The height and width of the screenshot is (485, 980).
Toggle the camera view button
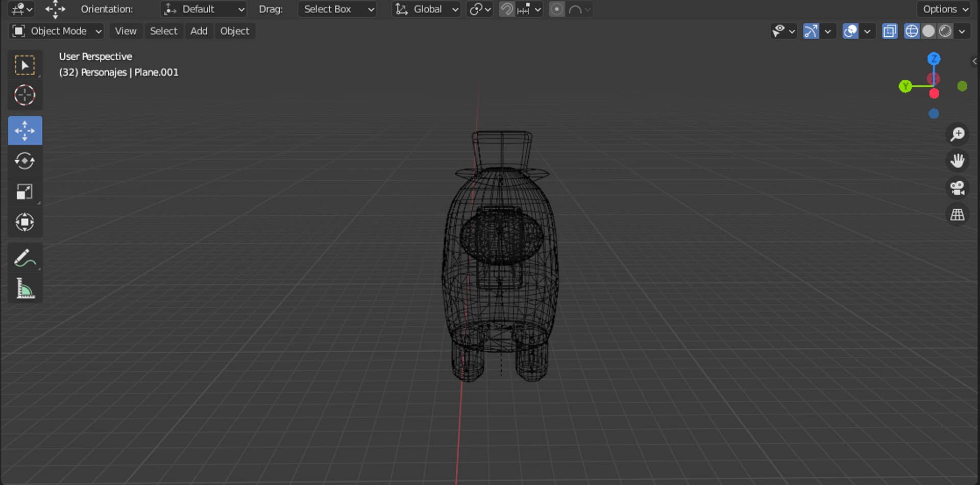(958, 188)
